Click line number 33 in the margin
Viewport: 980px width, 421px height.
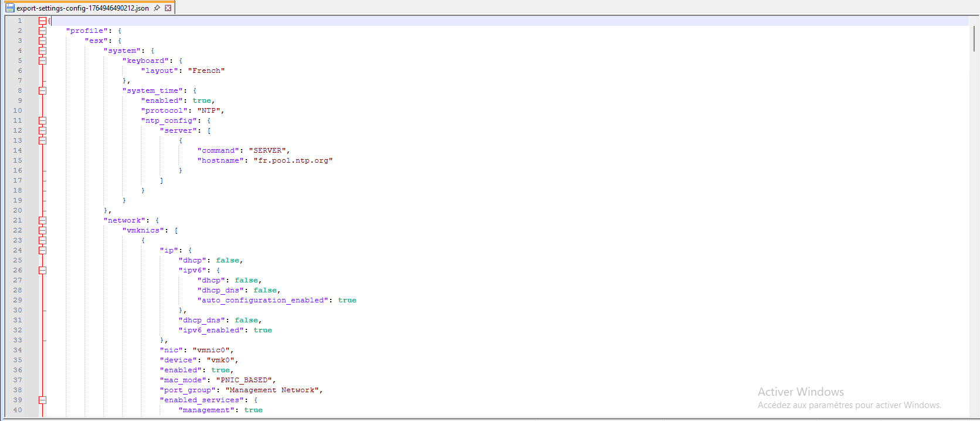coord(18,340)
